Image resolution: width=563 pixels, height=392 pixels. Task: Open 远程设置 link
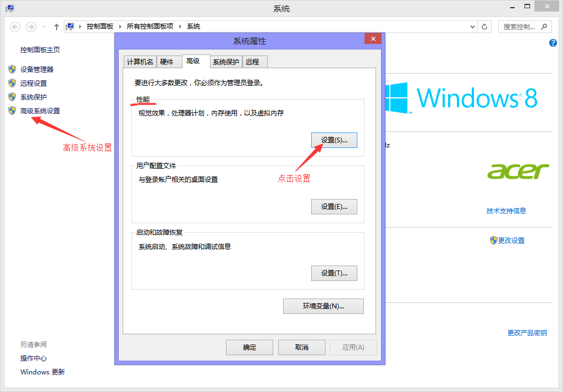[x=34, y=83]
